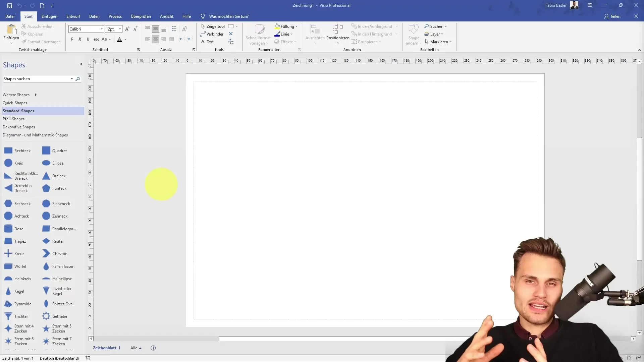Viewport: 644px width, 362px height.
Task: Click the Teilen share button
Action: tap(612, 16)
